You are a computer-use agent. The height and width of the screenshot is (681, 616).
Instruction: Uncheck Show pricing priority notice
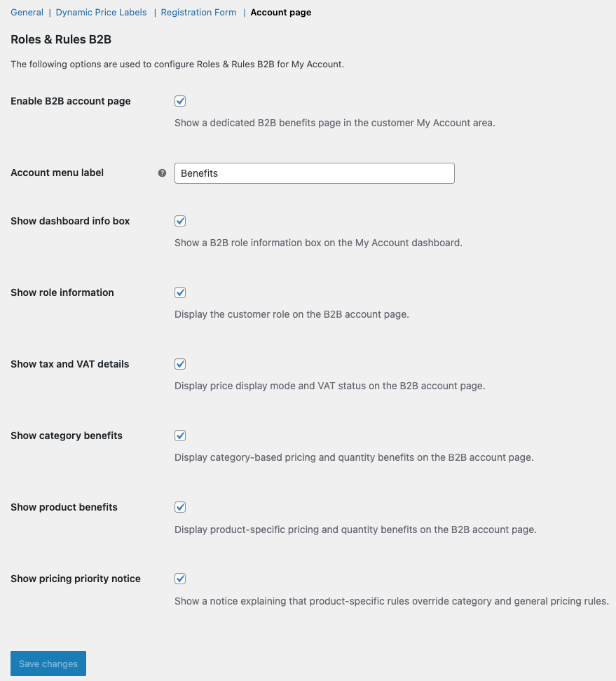click(180, 579)
